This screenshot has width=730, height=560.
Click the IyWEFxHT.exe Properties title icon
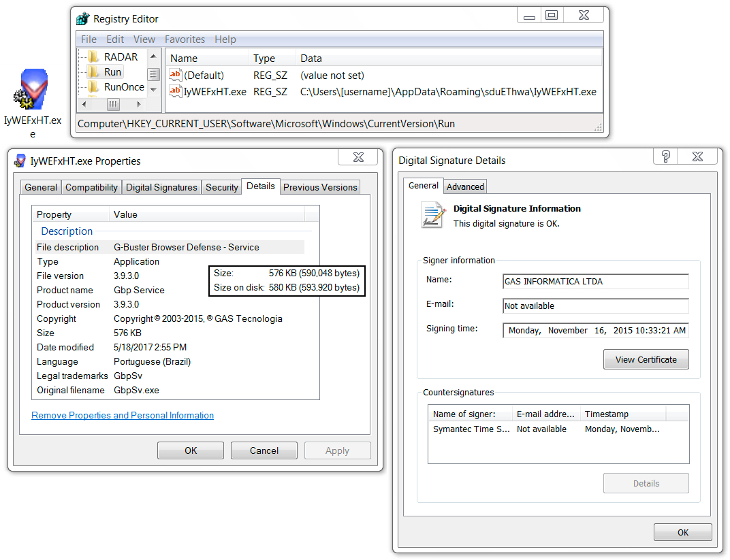click(20, 161)
